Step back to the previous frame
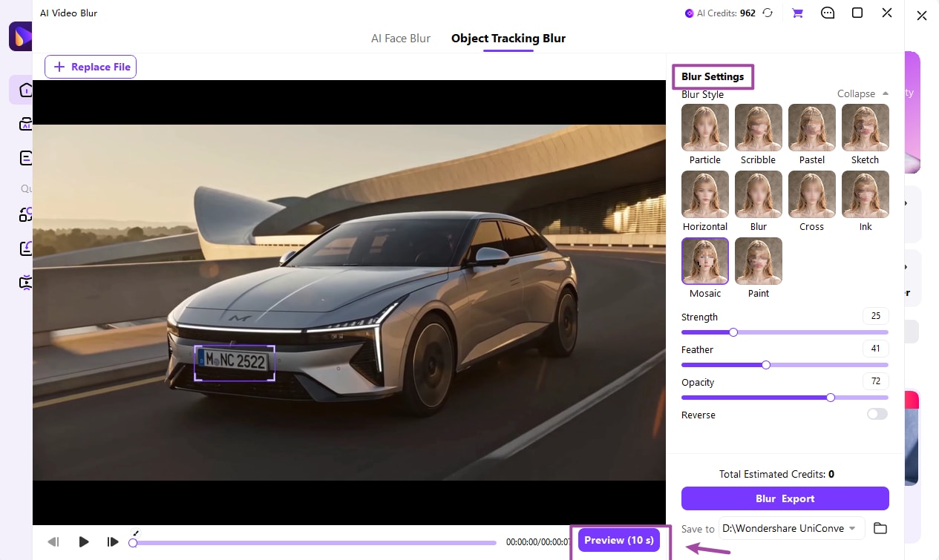 tap(53, 542)
